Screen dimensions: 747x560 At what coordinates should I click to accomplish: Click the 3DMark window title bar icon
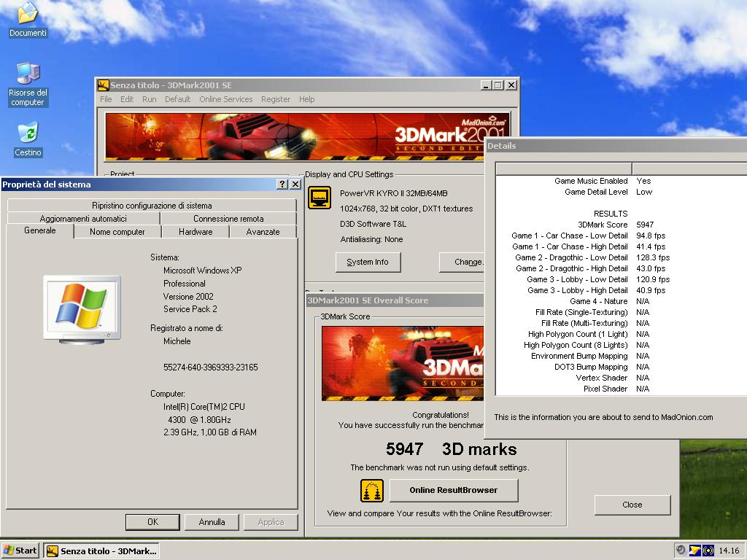pyautogui.click(x=103, y=85)
